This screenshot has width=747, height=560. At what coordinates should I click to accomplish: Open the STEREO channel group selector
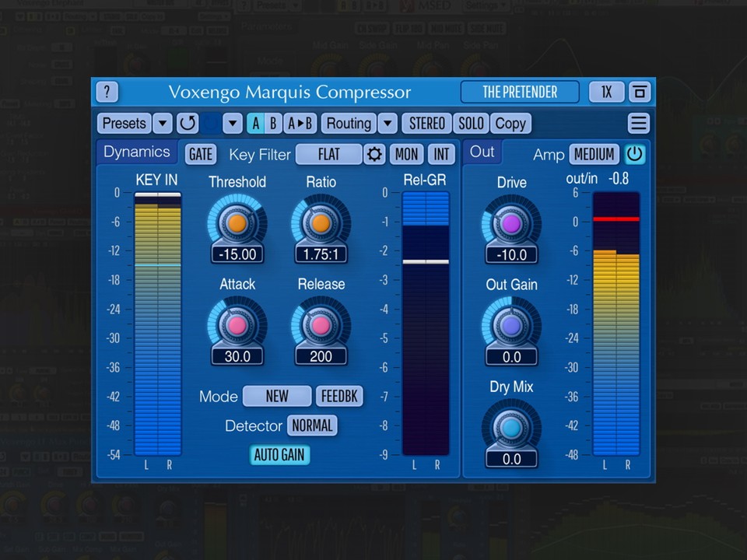[x=427, y=124]
